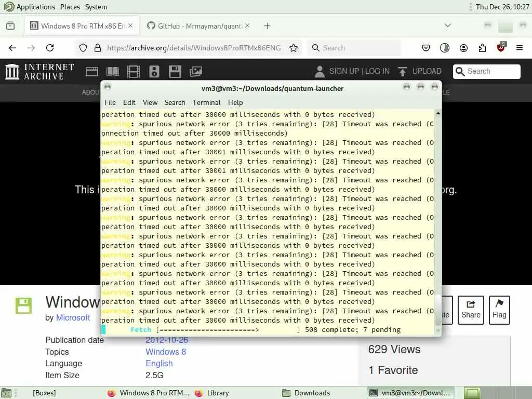The width and height of the screenshot is (532, 399).
Task: Click the green software floppy item icon
Action: coord(24,305)
